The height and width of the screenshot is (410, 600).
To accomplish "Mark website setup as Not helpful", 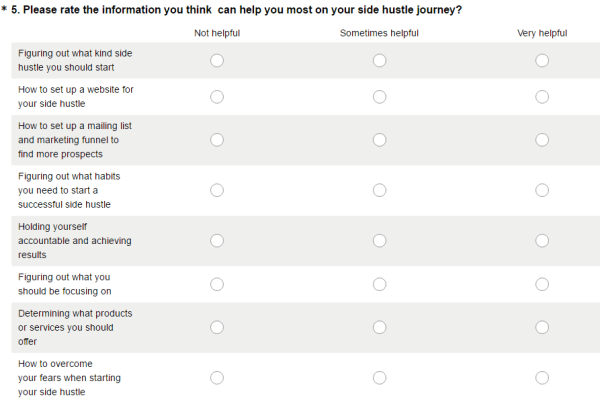I will [x=217, y=97].
